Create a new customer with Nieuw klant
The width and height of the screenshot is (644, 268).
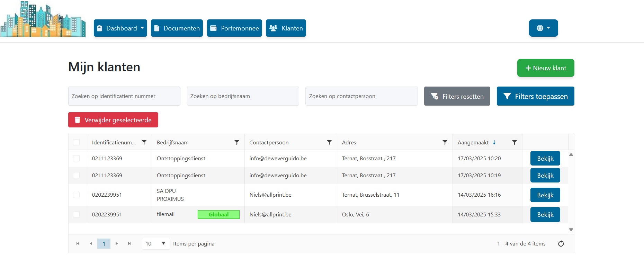[x=546, y=68]
